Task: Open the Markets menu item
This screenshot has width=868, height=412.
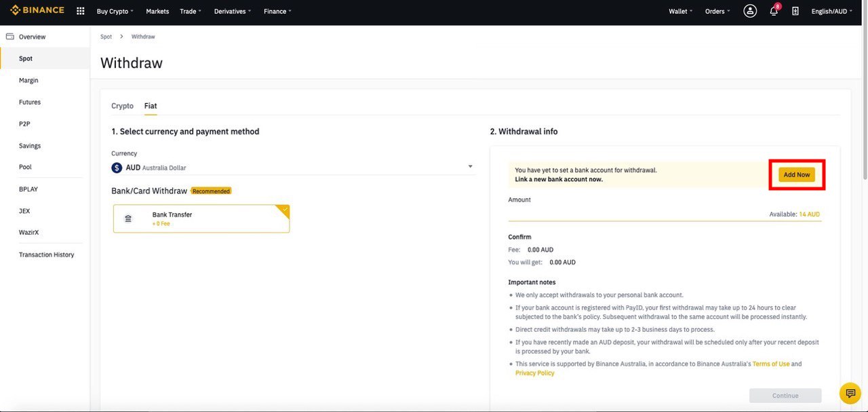Action: click(157, 12)
